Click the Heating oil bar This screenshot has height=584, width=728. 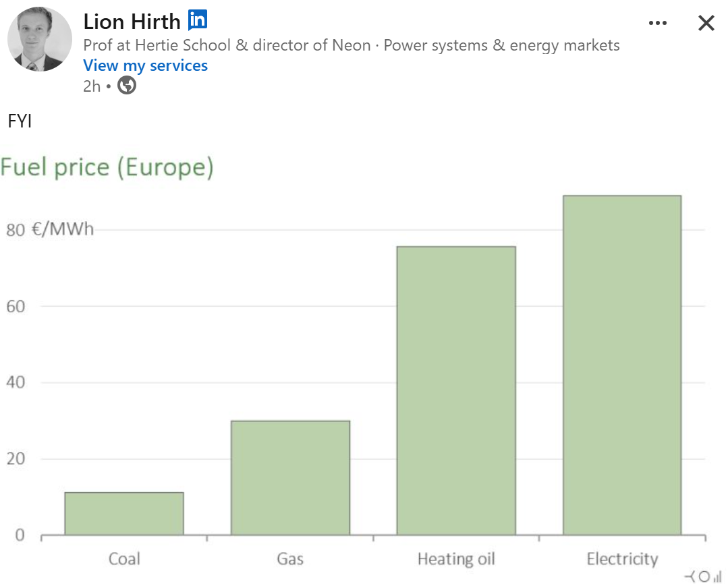tap(456, 390)
